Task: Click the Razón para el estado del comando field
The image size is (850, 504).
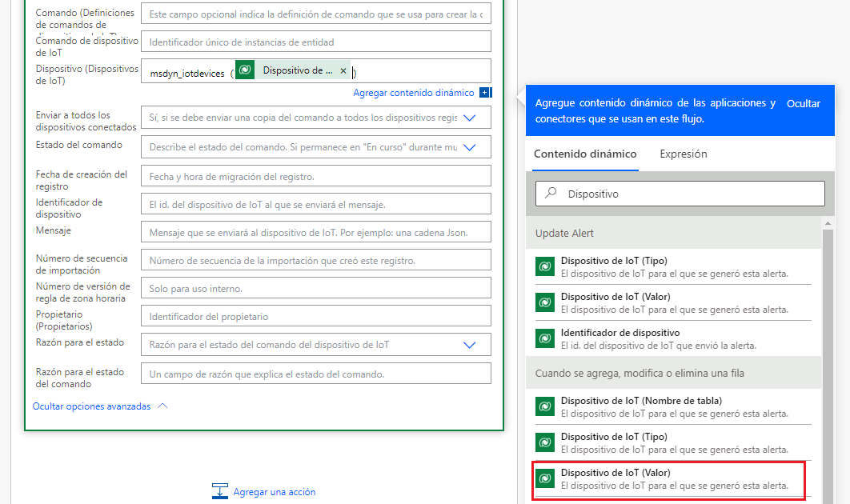Action: 316,374
